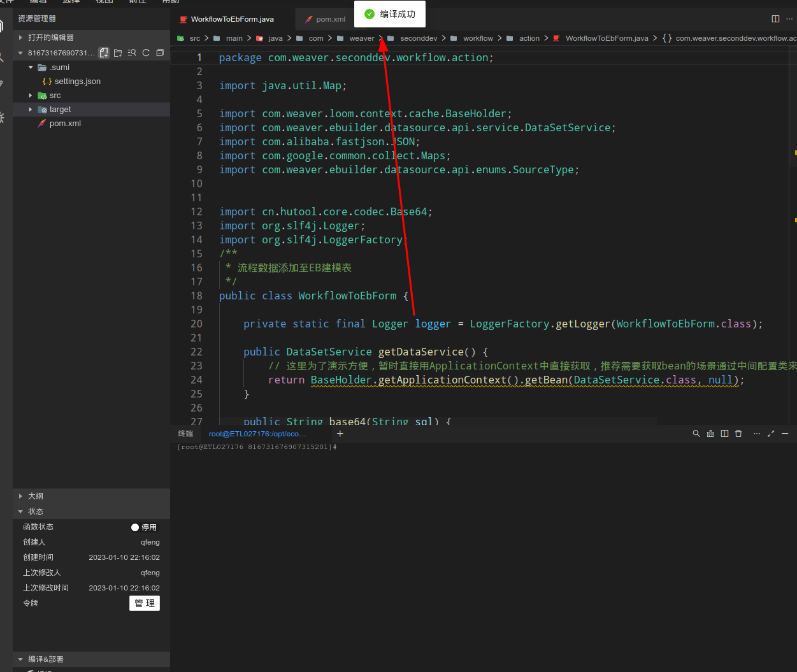Click the 上次修改人 value qfeng

[150, 573]
